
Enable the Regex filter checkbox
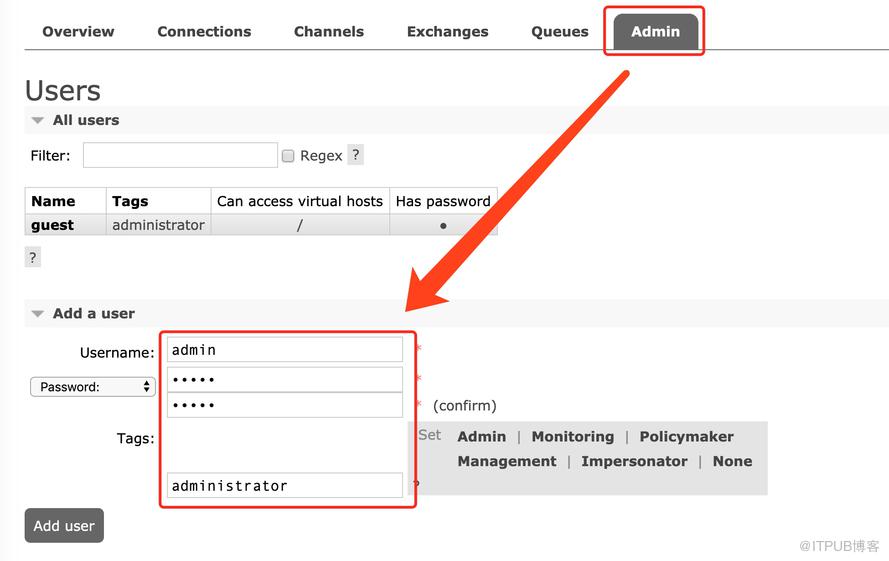point(288,155)
